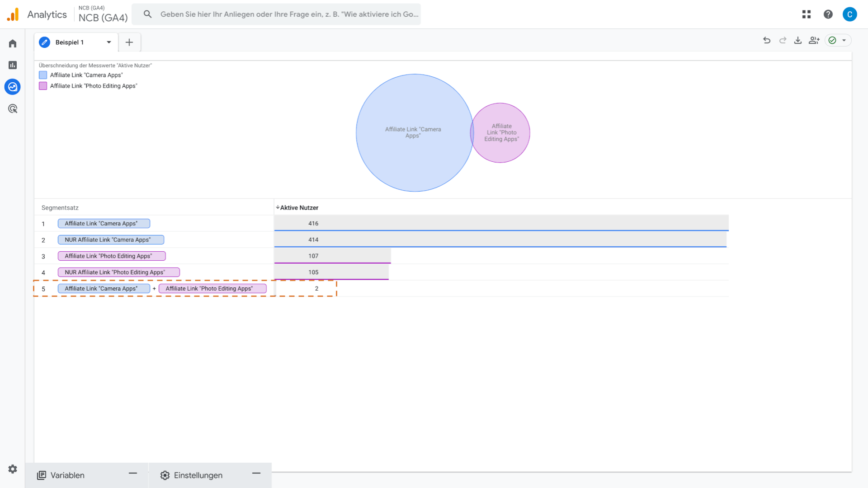This screenshot has width=868, height=488.
Task: Click the Analytics search input field
Action: (289, 14)
